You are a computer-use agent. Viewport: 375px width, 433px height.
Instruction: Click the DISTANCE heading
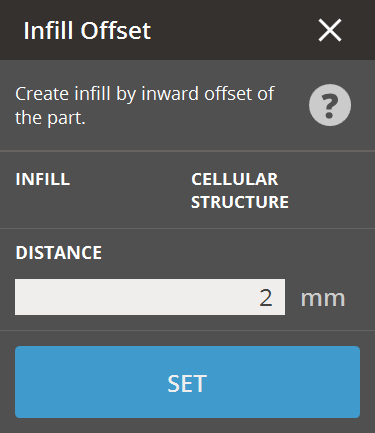point(59,252)
